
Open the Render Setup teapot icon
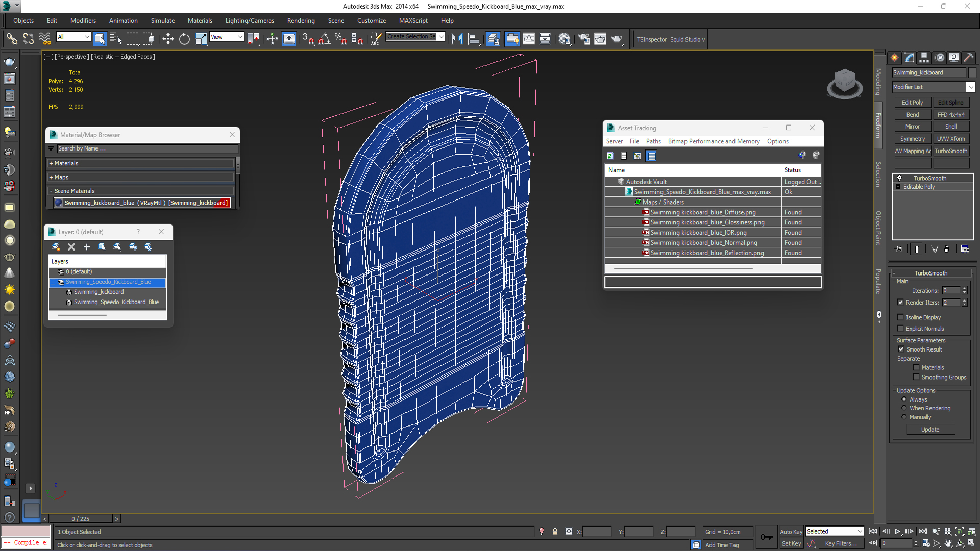click(x=583, y=39)
